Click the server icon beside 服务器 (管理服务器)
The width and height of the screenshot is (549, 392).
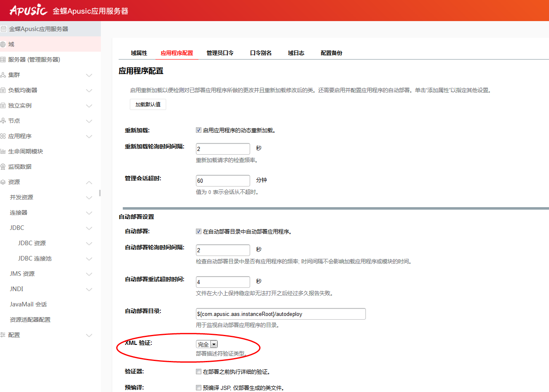[x=3, y=60]
